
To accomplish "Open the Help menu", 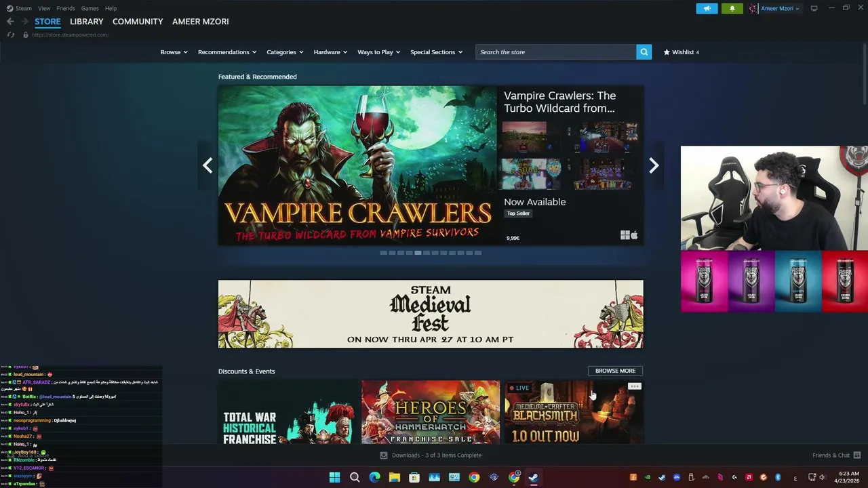I will click(x=111, y=8).
